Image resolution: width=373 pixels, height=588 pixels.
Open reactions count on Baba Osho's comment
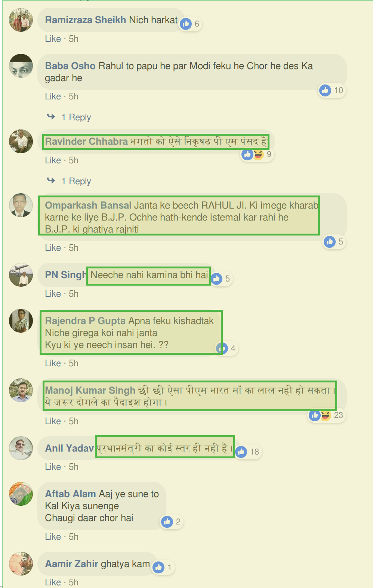332,90
